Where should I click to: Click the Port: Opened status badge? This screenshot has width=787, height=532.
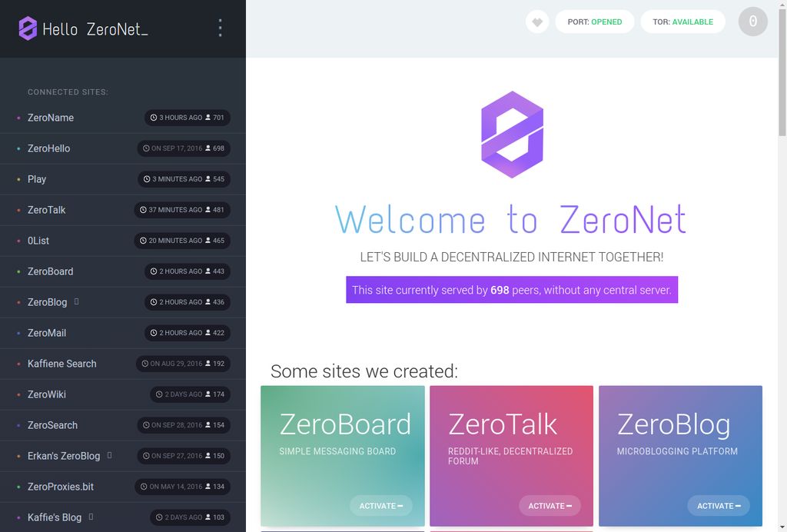tap(595, 22)
